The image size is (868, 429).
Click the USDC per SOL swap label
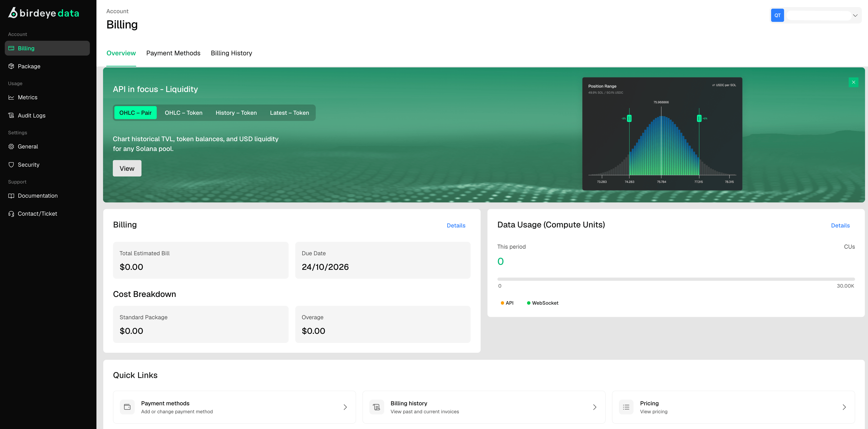click(724, 85)
